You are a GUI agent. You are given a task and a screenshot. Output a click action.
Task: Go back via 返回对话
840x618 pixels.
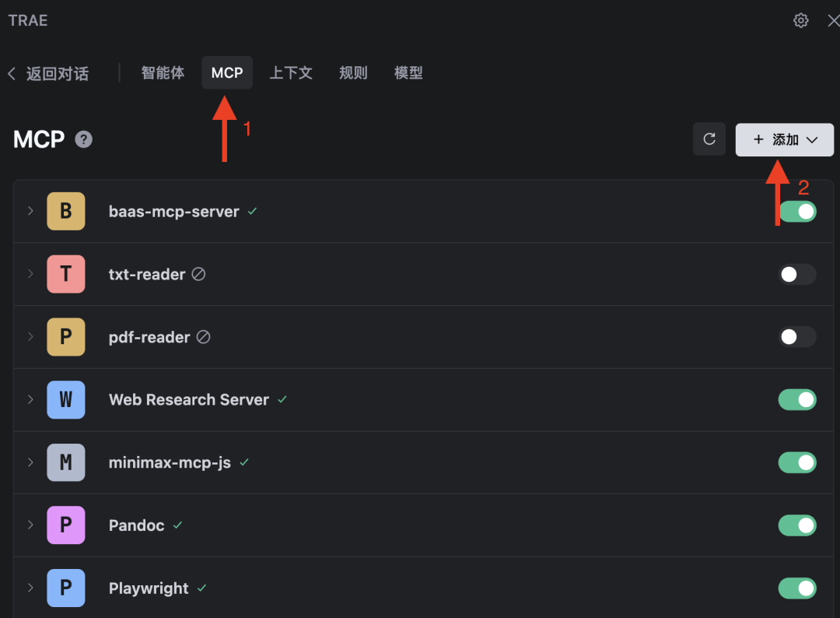click(x=48, y=73)
